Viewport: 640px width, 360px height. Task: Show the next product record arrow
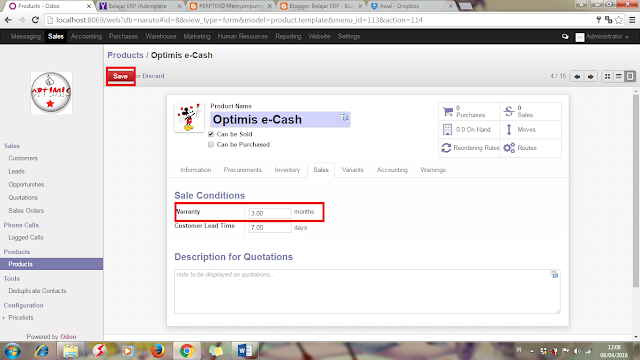(x=590, y=76)
